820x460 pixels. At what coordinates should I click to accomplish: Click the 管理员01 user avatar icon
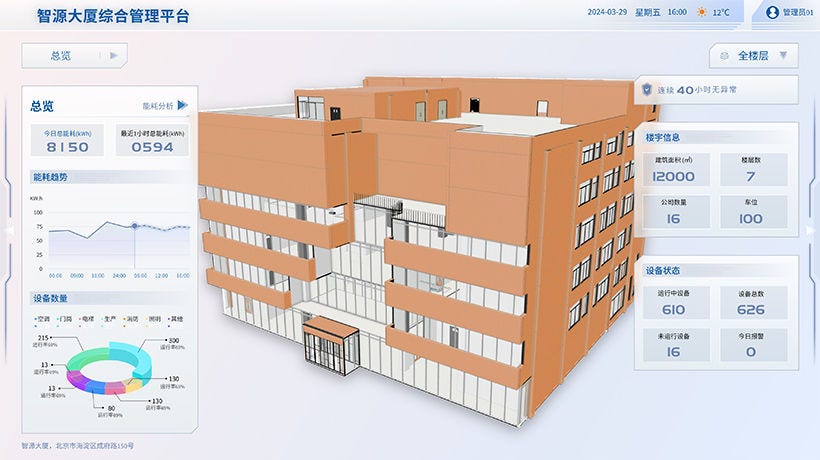pyautogui.click(x=772, y=13)
